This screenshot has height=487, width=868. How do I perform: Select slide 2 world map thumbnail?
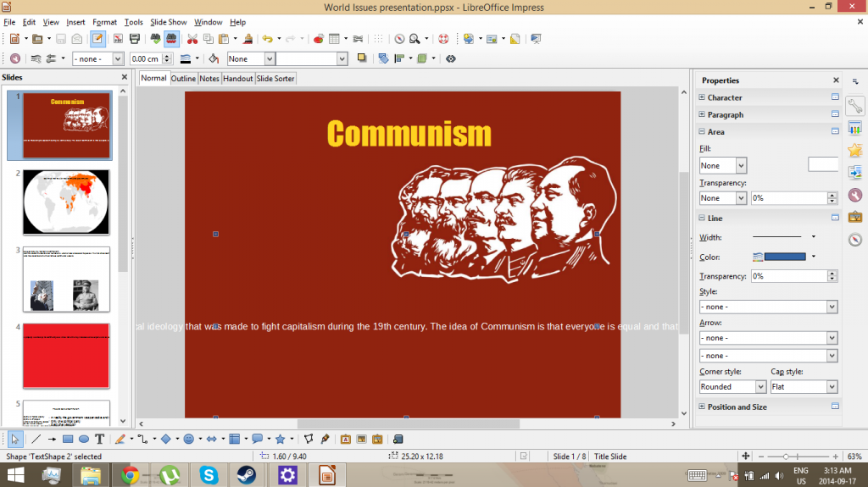point(66,202)
